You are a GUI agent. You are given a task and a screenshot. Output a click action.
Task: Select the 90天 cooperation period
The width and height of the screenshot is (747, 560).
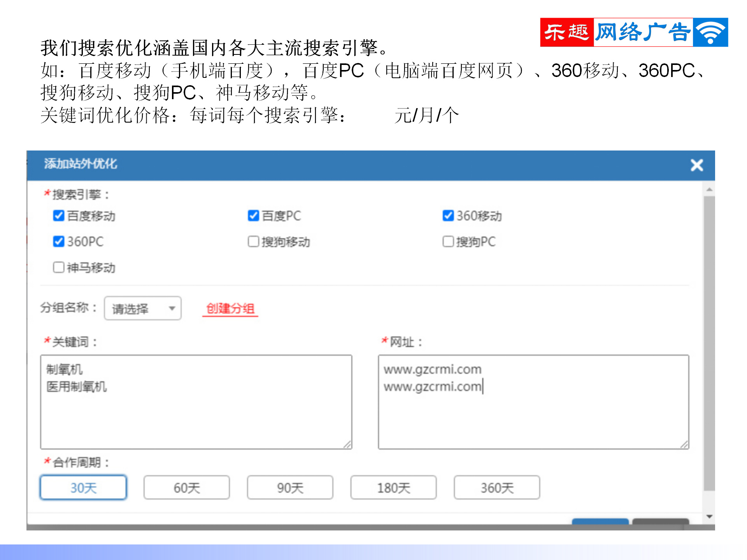click(x=290, y=488)
